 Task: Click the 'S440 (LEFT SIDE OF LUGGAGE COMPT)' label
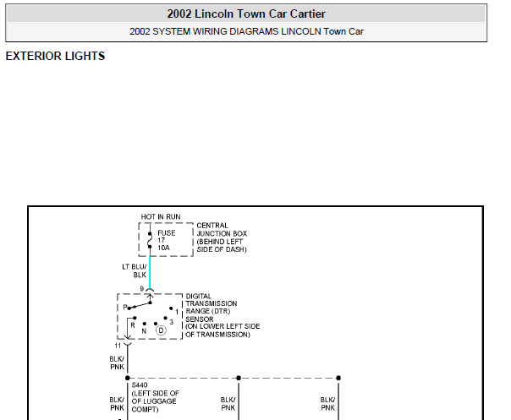point(155,397)
